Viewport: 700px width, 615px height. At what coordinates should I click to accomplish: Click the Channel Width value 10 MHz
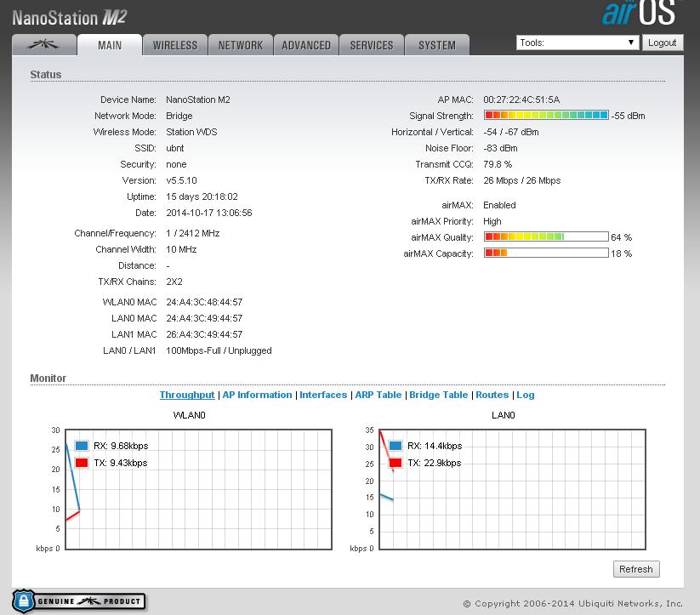pyautogui.click(x=181, y=249)
